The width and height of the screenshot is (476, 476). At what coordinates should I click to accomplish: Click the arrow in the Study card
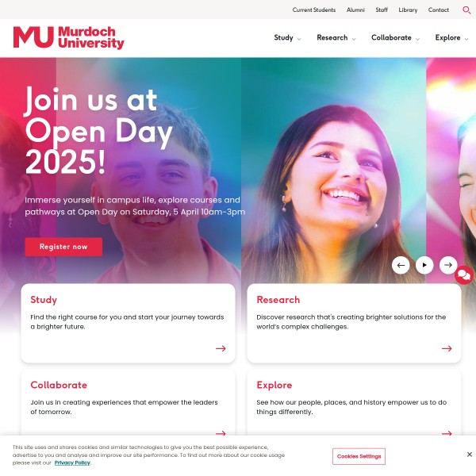click(x=221, y=348)
